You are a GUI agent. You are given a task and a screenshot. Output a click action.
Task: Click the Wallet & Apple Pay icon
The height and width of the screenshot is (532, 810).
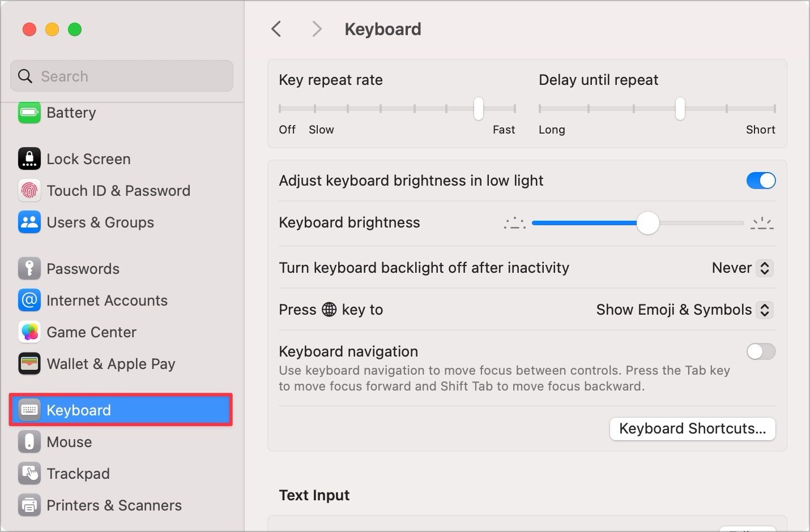pos(29,364)
